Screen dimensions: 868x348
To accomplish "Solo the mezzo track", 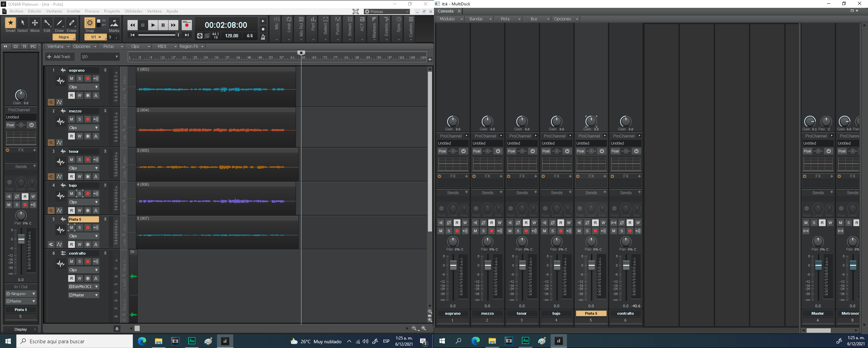I will tap(79, 119).
